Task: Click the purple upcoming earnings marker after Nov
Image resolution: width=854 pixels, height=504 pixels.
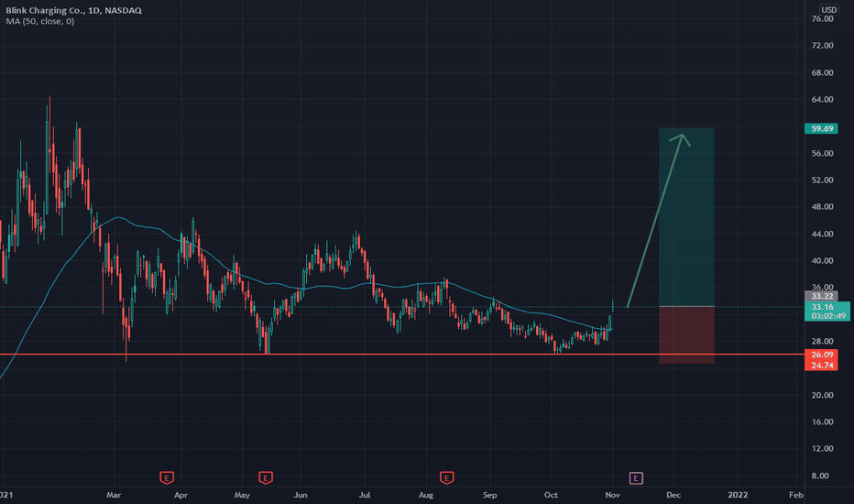Action: click(x=636, y=478)
